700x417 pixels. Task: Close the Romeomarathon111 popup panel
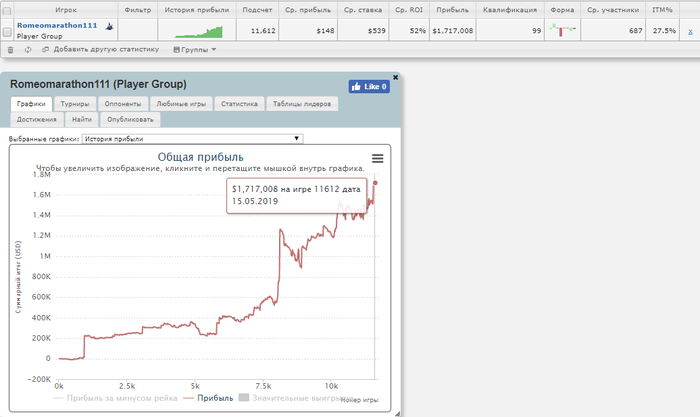click(395, 77)
